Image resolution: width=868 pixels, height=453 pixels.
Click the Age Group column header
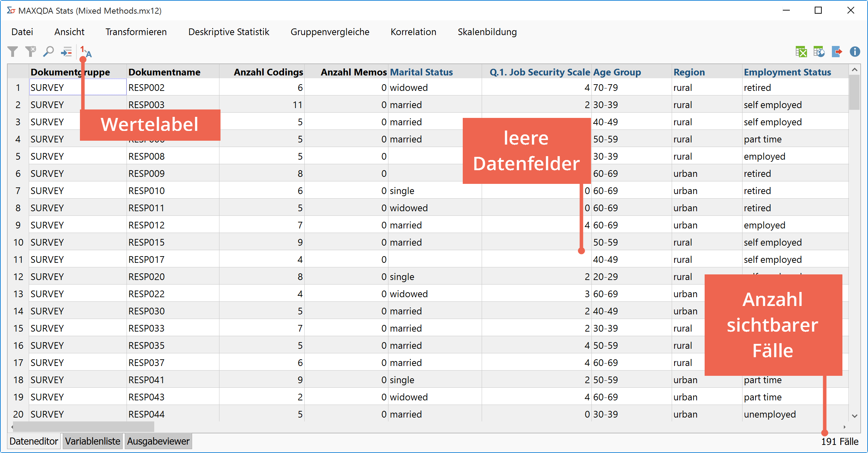pos(632,72)
